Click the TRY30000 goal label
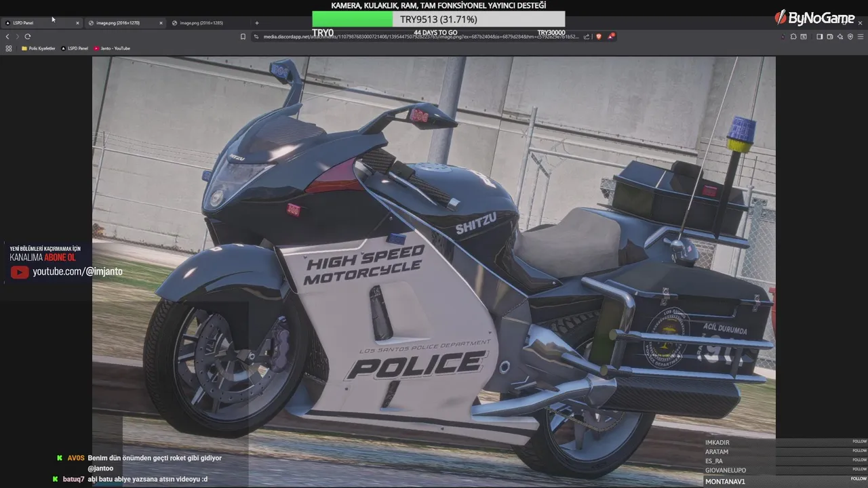This screenshot has width=868, height=488. (551, 33)
